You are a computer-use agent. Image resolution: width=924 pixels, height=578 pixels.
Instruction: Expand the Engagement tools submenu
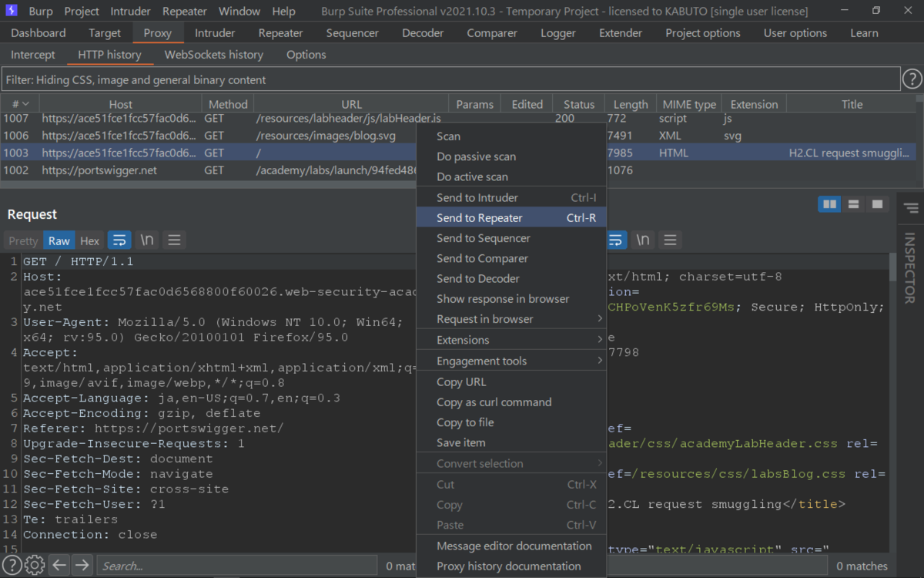tap(511, 361)
